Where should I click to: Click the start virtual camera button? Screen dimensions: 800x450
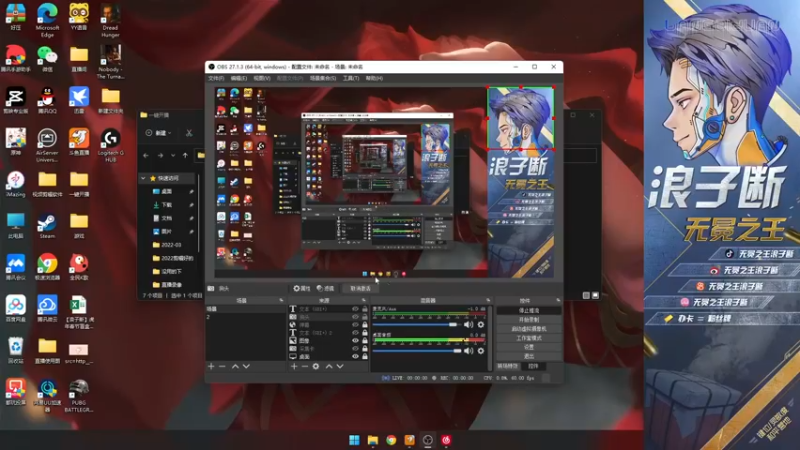[x=529, y=329]
